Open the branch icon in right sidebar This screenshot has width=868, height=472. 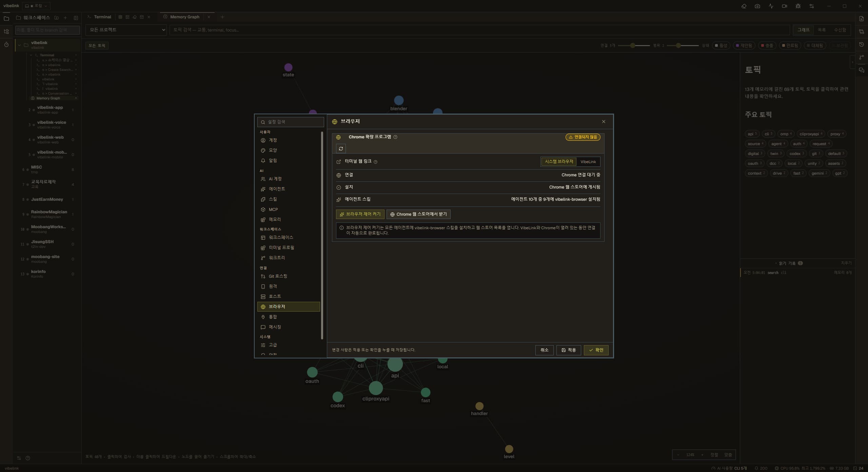[x=862, y=57]
